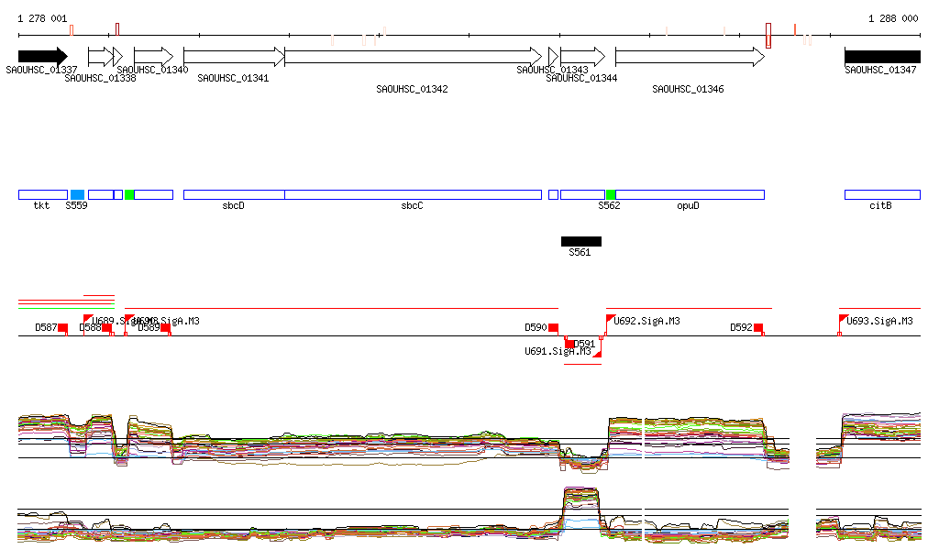Select the SAOUHSC_01342 gene arrow

click(x=413, y=57)
